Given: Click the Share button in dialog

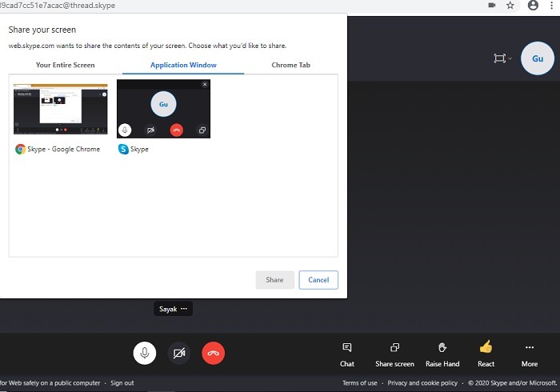Looking at the screenshot, I should 274,280.
